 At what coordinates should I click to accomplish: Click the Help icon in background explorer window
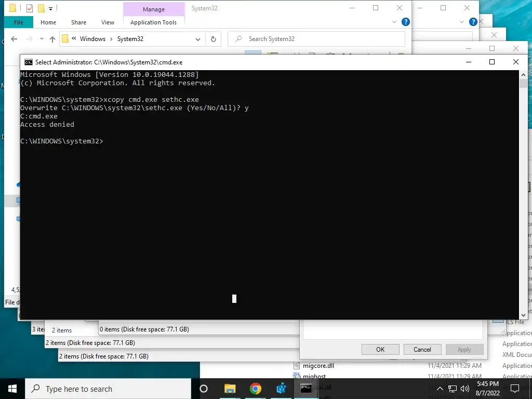[x=473, y=22]
